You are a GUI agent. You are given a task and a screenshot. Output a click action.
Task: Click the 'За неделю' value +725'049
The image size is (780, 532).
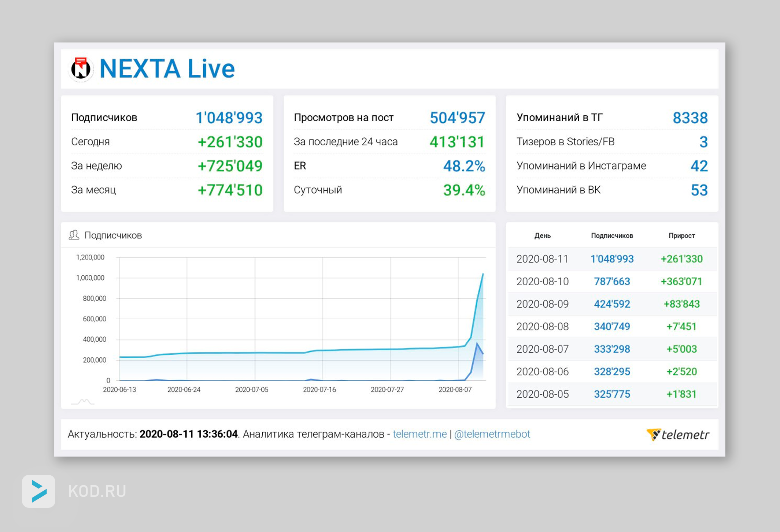[230, 166]
